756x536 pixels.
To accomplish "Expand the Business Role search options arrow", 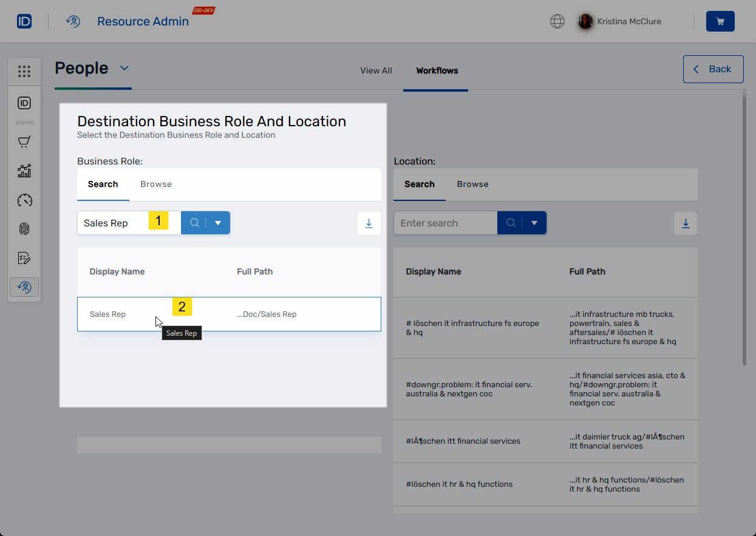I will 217,222.
